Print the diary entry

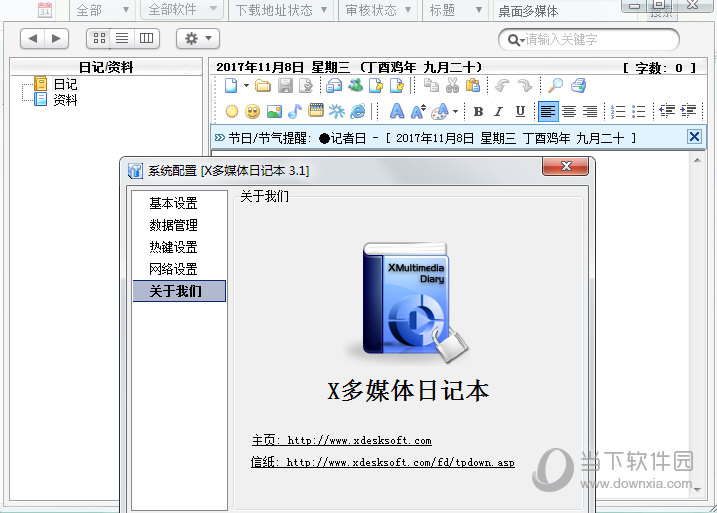point(578,86)
